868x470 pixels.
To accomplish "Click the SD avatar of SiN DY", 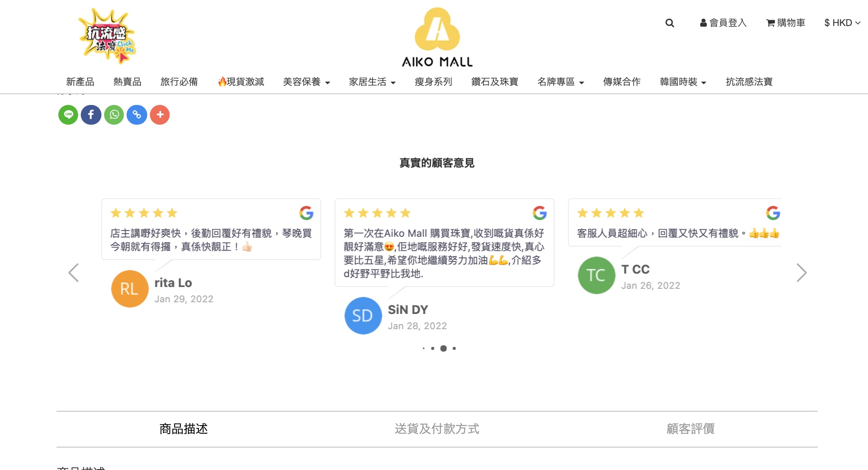I will coord(363,316).
